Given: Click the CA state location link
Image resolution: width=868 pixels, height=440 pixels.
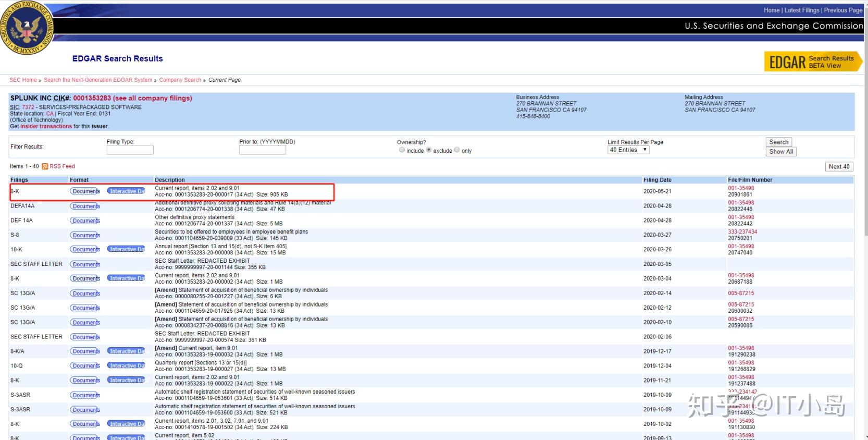Looking at the screenshot, I should click(x=49, y=113).
